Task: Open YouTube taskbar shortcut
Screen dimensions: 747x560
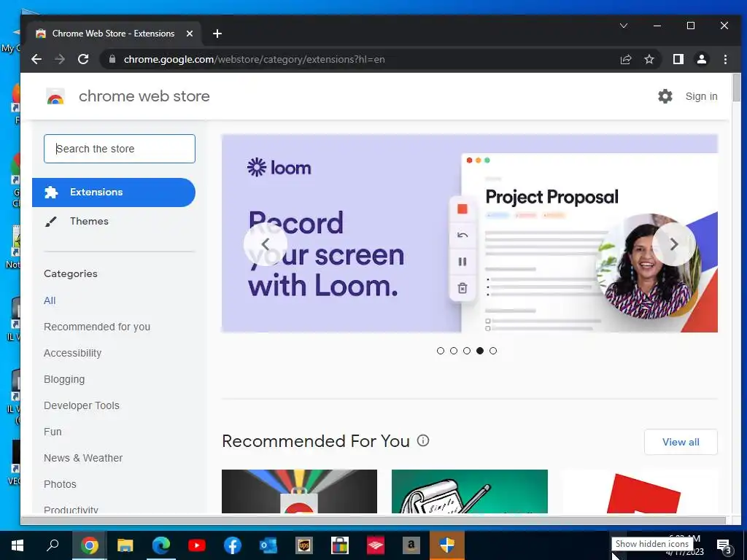Action: click(x=197, y=545)
